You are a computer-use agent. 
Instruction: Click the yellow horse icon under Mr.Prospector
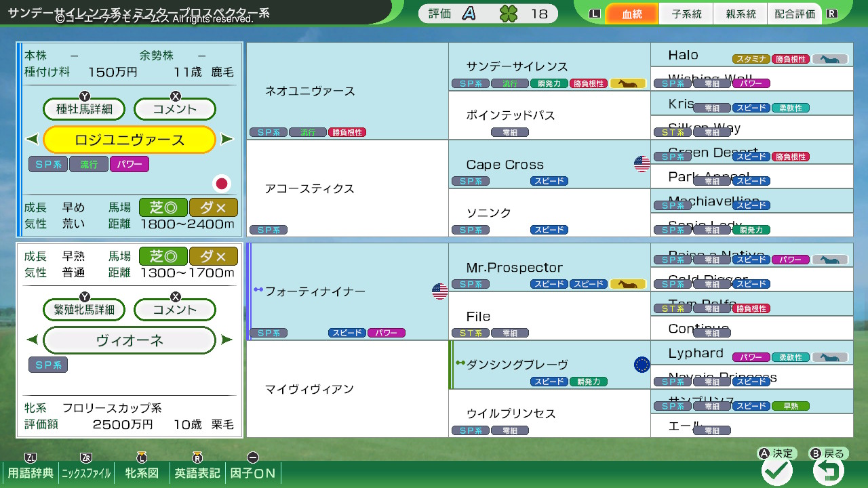click(x=628, y=284)
